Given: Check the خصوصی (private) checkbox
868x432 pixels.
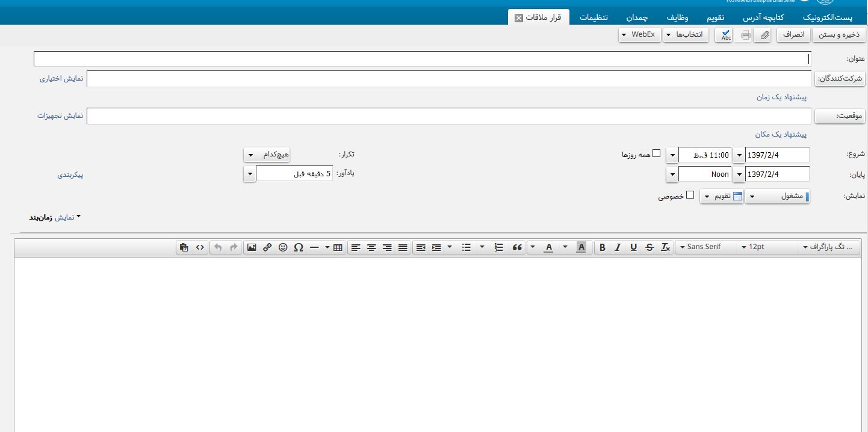Looking at the screenshot, I should coord(690,195).
